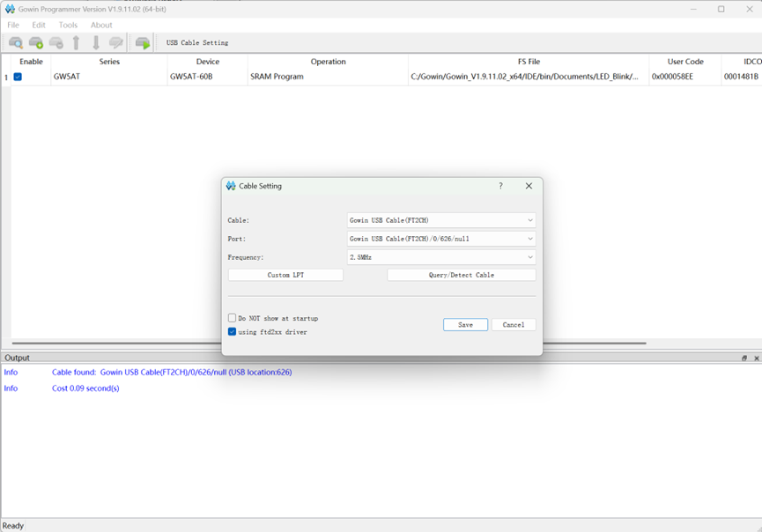The width and height of the screenshot is (762, 532).
Task: Click the FS File column header
Action: tap(529, 62)
